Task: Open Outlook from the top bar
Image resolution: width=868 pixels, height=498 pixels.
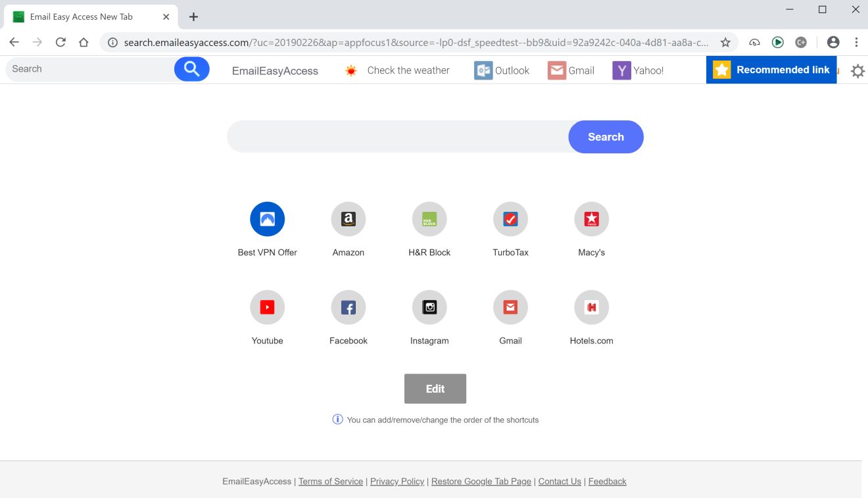Action: (502, 70)
